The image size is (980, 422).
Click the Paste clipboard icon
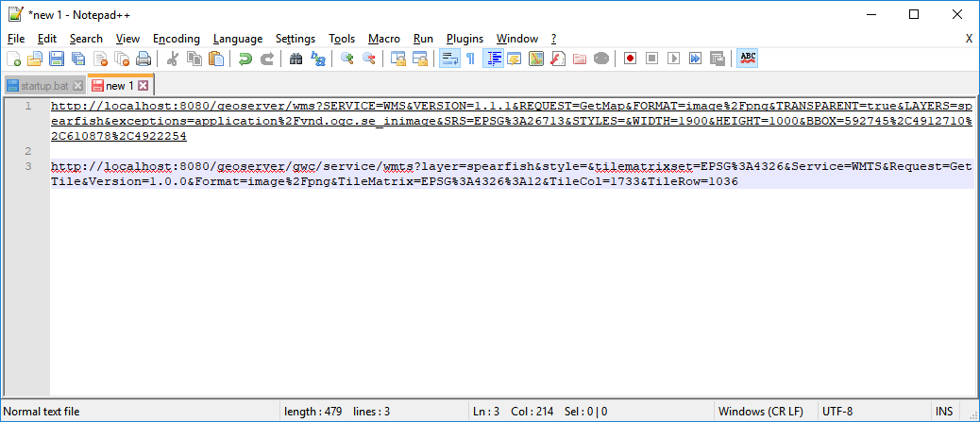point(216,59)
